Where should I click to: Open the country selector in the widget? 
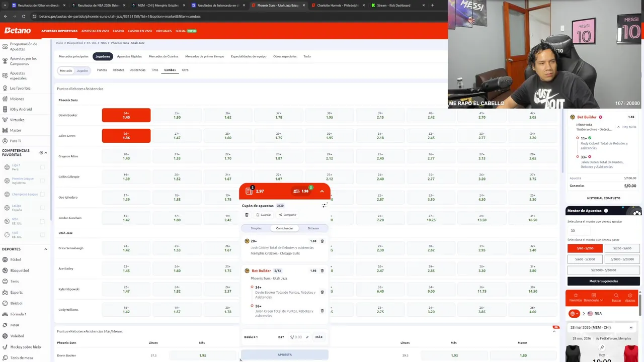point(590,313)
